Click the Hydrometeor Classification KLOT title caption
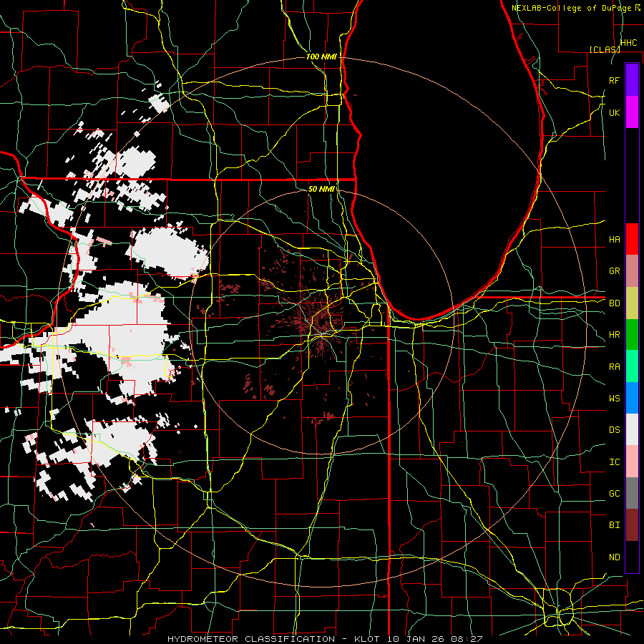644x644 pixels. point(325,639)
